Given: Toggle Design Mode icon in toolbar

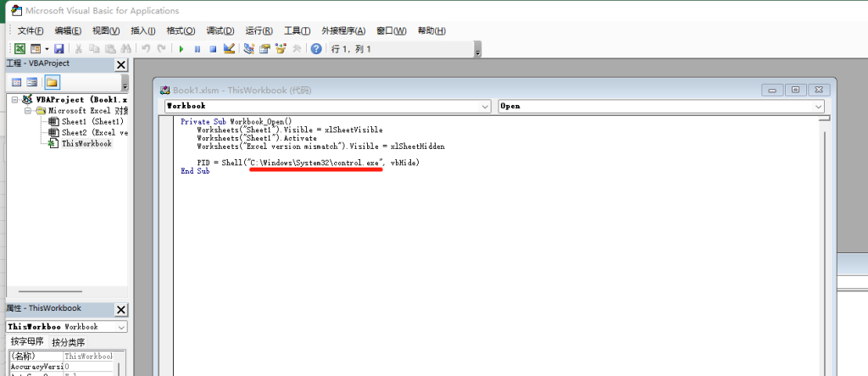Looking at the screenshot, I should pos(229,48).
